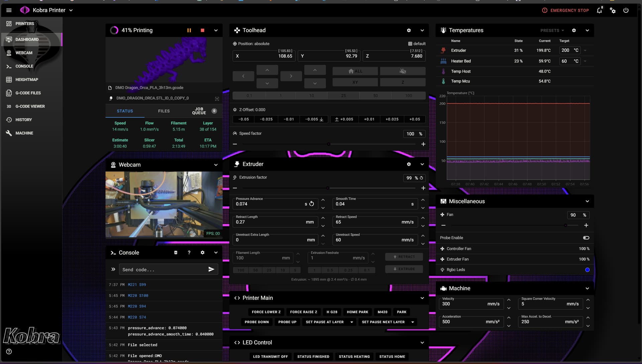642x364 pixels.
Task: Increment the Retract Length value
Action: [323, 218]
